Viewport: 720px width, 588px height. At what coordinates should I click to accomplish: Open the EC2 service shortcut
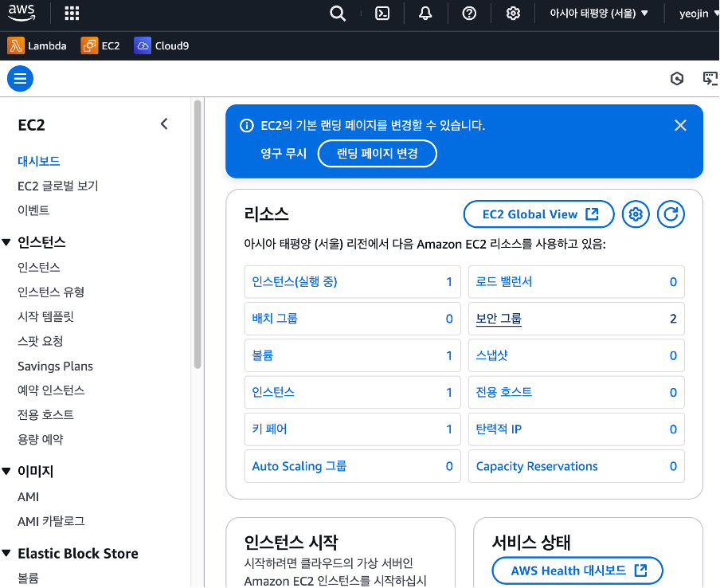(x=100, y=46)
